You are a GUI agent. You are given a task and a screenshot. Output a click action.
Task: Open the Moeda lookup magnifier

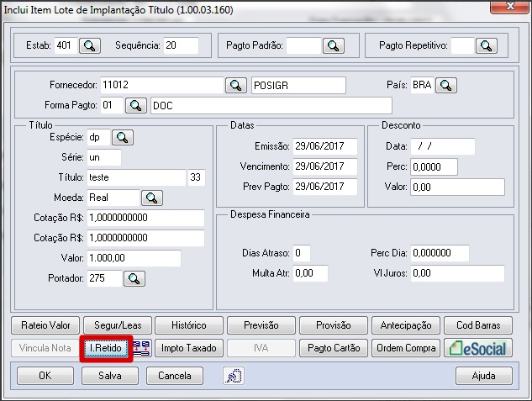click(152, 198)
